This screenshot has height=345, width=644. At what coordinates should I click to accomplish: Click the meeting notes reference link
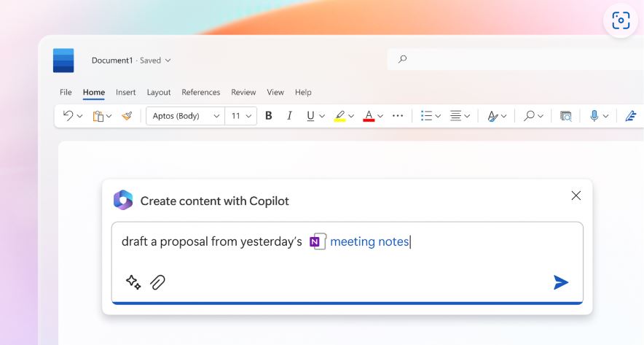[369, 242]
